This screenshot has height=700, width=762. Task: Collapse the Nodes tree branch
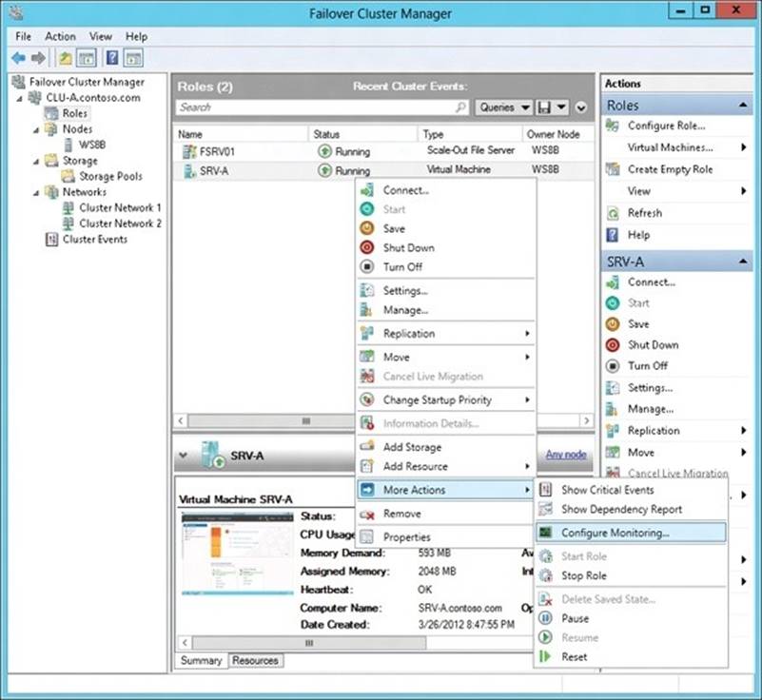[x=36, y=130]
